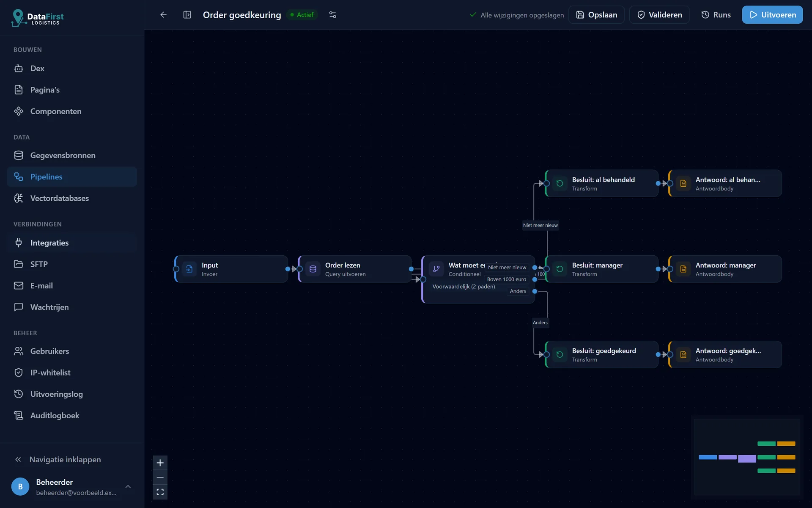Click the minimap overview panel
812x508 pixels.
click(747, 457)
